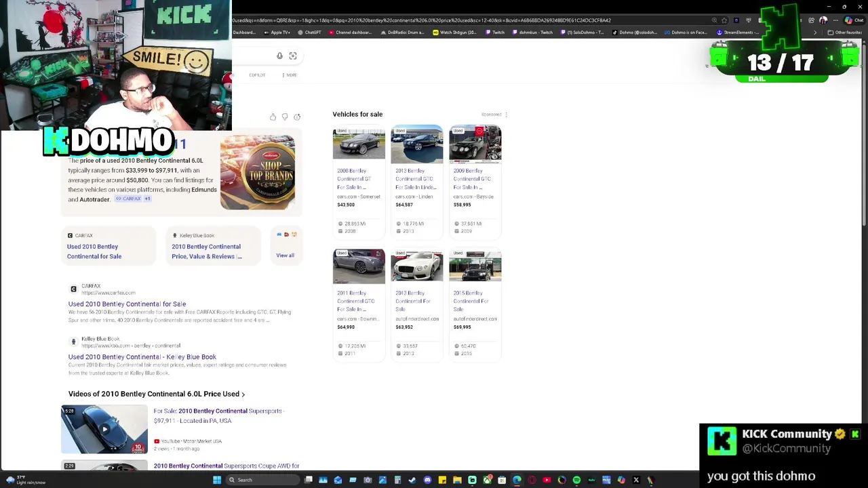Expand Videos of 2010 Bentley Continental chevron
This screenshot has width=868, height=488.
tap(243, 394)
